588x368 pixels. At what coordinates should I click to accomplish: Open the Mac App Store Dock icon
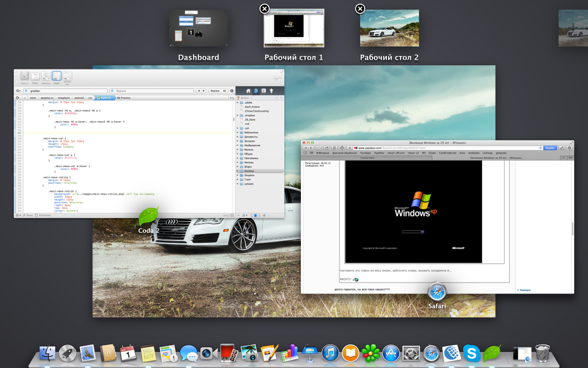[x=391, y=353]
